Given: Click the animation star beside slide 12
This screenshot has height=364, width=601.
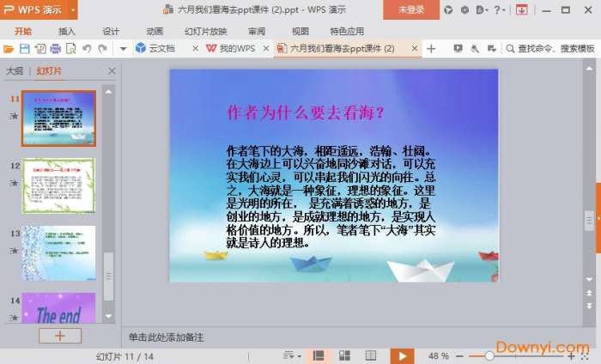Looking at the screenshot, I should (x=14, y=183).
